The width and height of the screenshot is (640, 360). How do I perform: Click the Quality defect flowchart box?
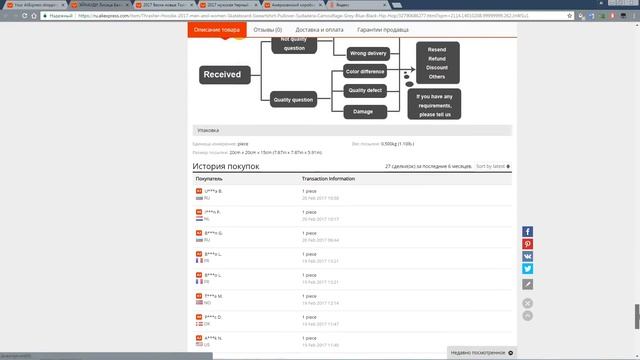click(x=365, y=91)
